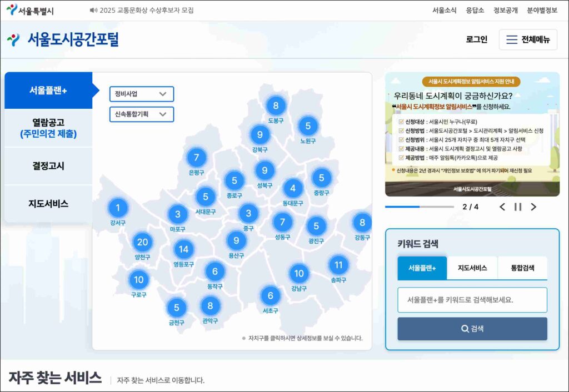The image size is (569, 392).
Task: Select the 종로구 map marker showing 5
Action: [x=234, y=180]
